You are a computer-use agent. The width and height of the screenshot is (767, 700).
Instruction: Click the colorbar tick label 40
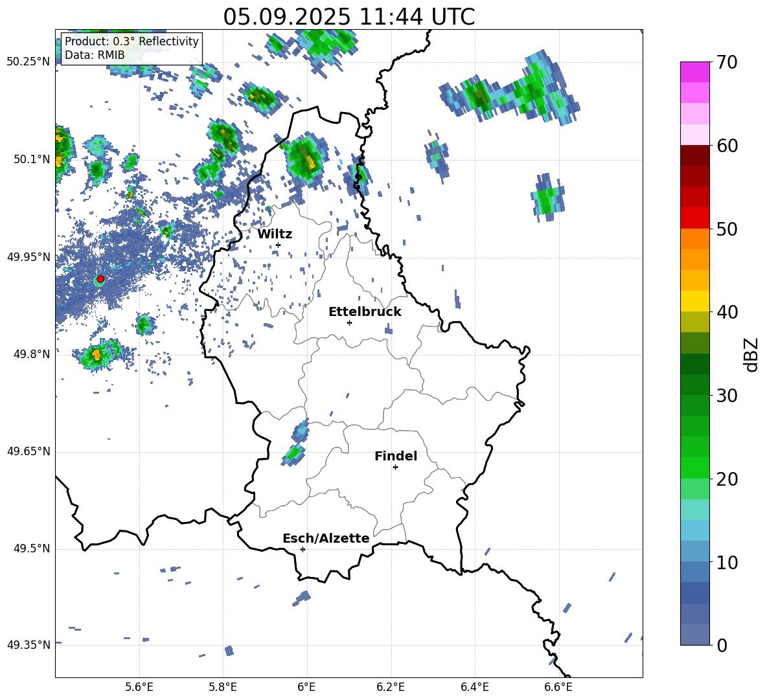pyautogui.click(x=726, y=312)
